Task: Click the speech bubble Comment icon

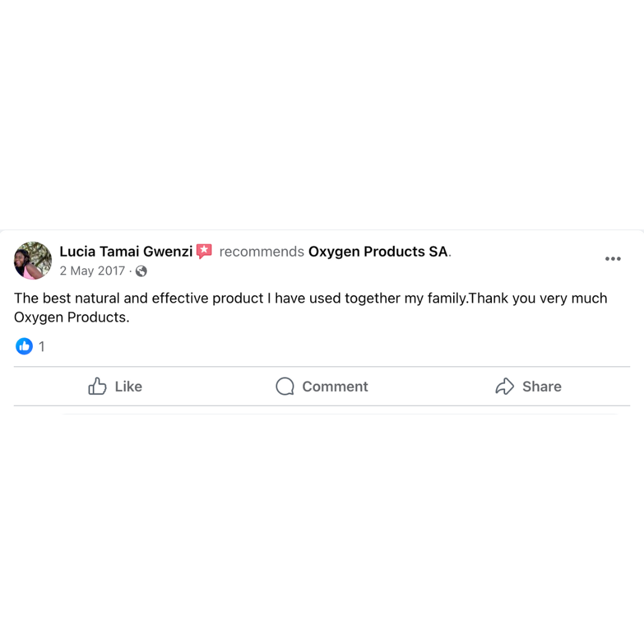Action: (x=285, y=386)
